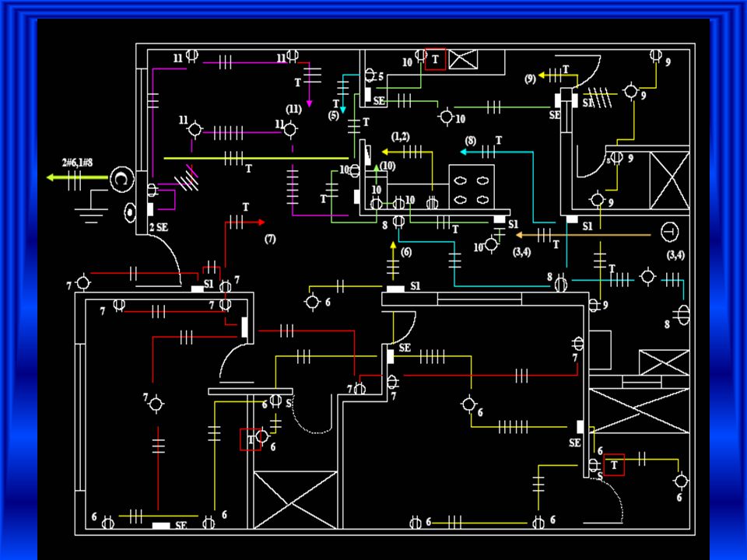Image resolution: width=747 pixels, height=560 pixels.
Task: Select the orange arrowhead pointing left
Action: tap(519, 235)
